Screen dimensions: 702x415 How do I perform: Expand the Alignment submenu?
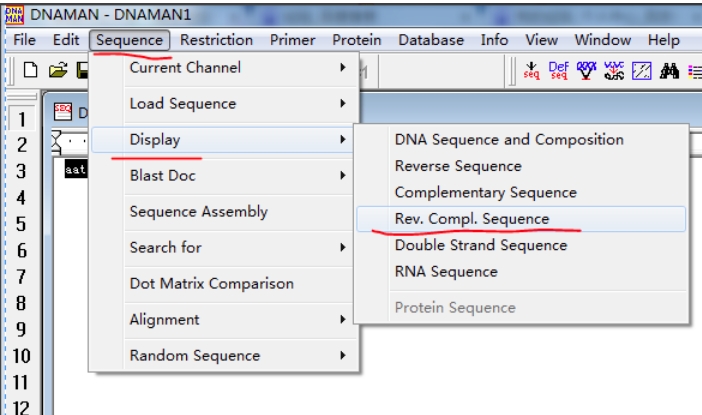point(224,320)
